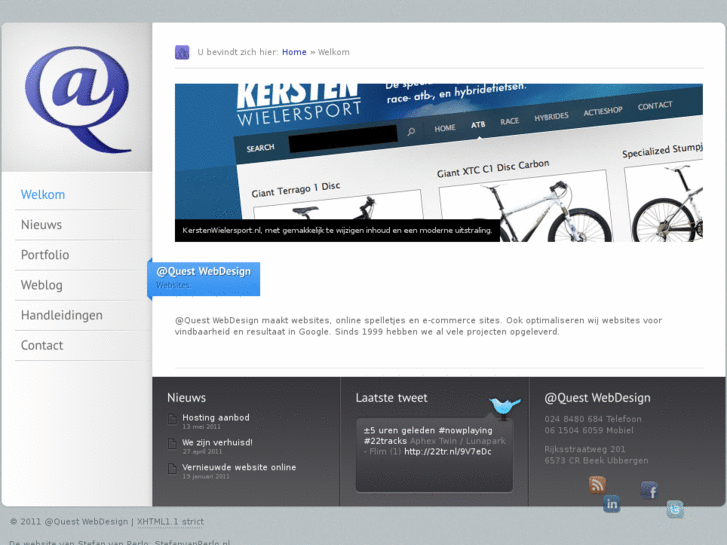Select Welkom in the side menu

(x=43, y=195)
